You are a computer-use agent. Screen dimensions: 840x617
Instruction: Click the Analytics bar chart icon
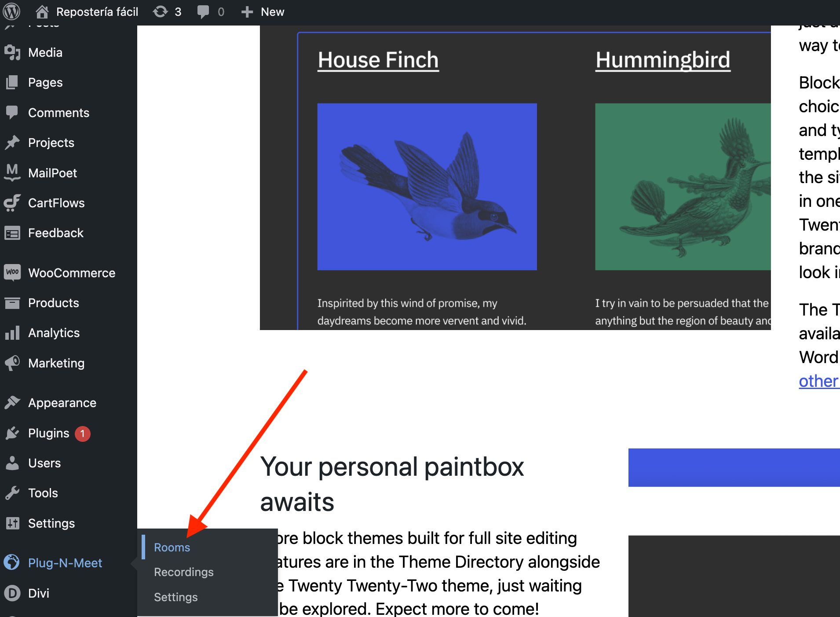(12, 333)
